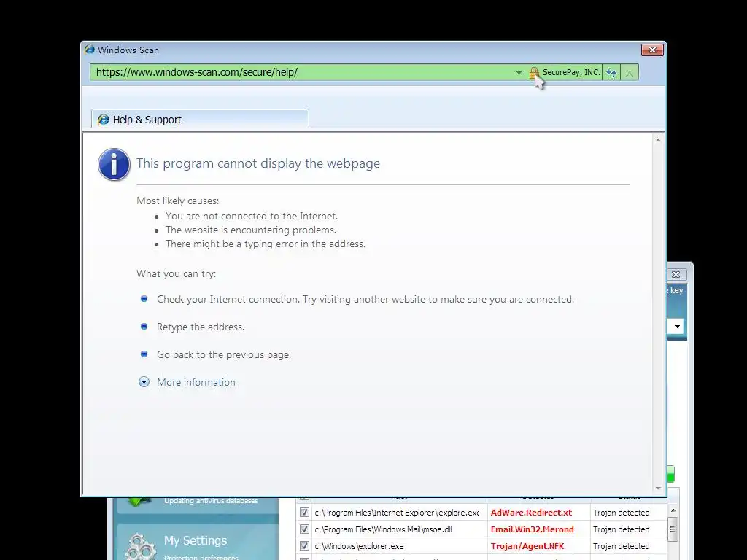This screenshot has height=560, width=747.
Task: Click the green shield icon beside Updating antivirus databases
Action: click(138, 501)
